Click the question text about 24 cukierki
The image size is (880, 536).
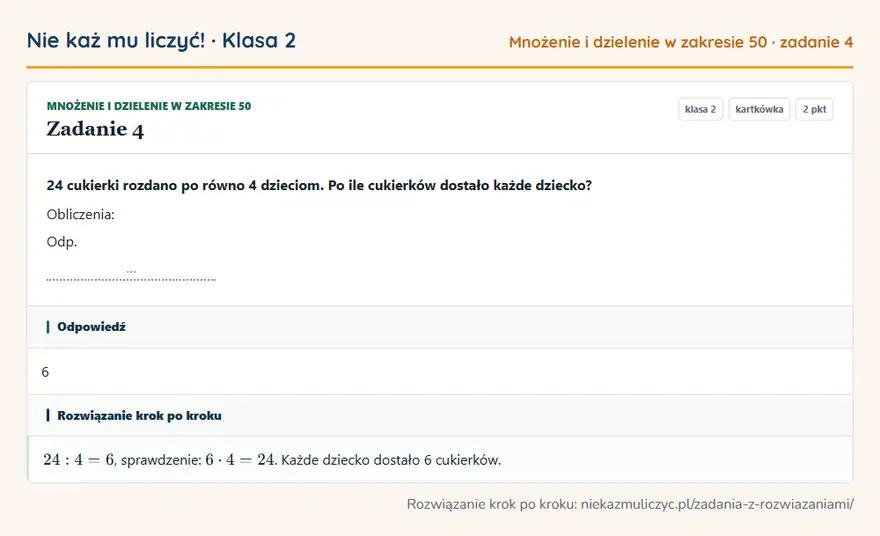click(x=319, y=185)
